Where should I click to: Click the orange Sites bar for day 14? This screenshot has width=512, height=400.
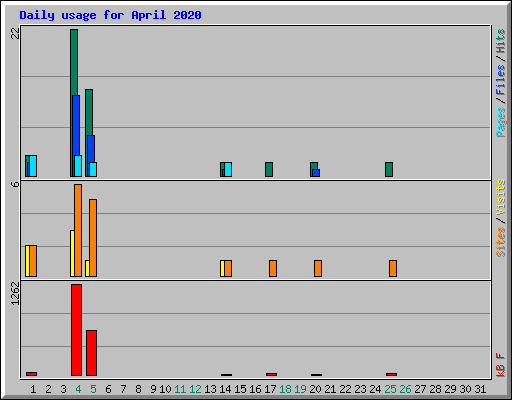pos(228,268)
